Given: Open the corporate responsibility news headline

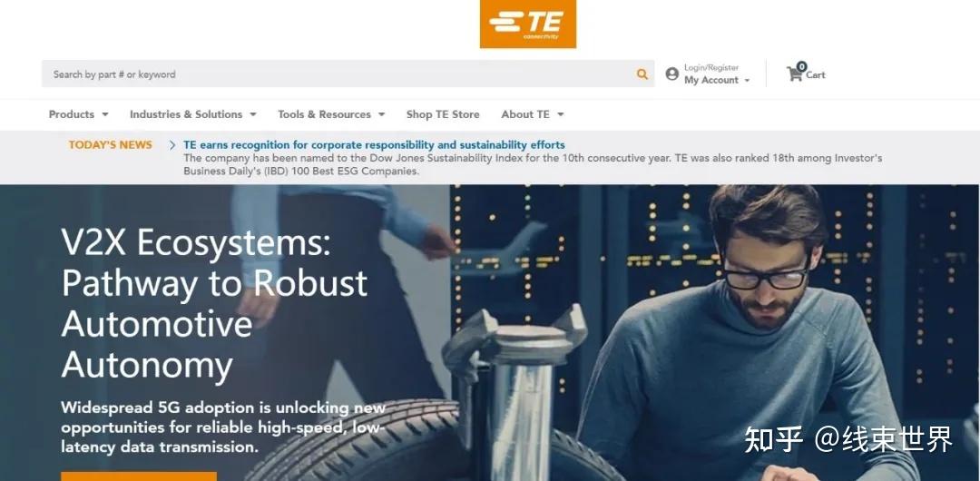Looking at the screenshot, I should tap(374, 145).
